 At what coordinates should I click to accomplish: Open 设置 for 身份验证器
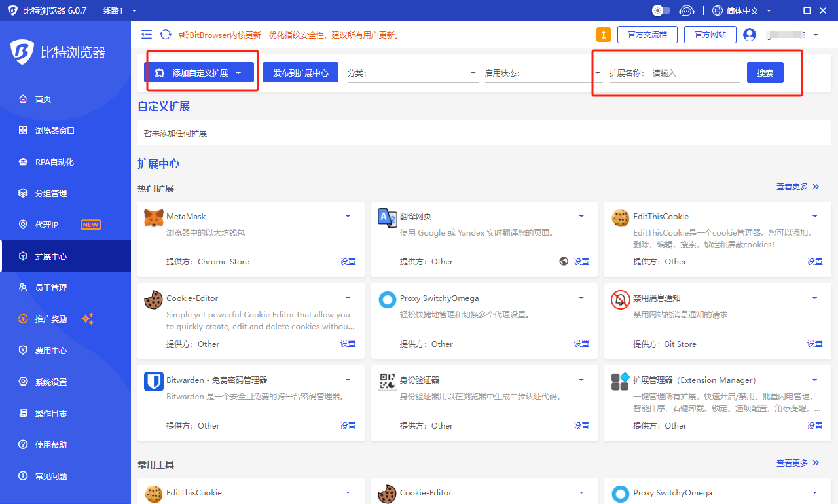581,425
